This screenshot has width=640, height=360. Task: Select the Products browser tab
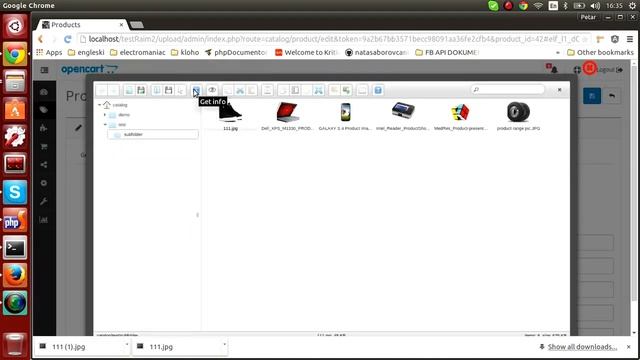83,25
